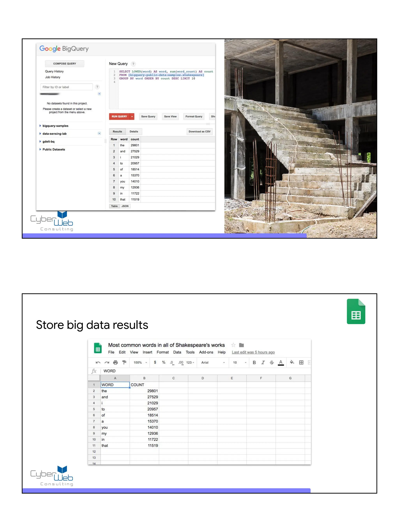Open the Data menu
The image size is (399, 532).
[177, 352]
